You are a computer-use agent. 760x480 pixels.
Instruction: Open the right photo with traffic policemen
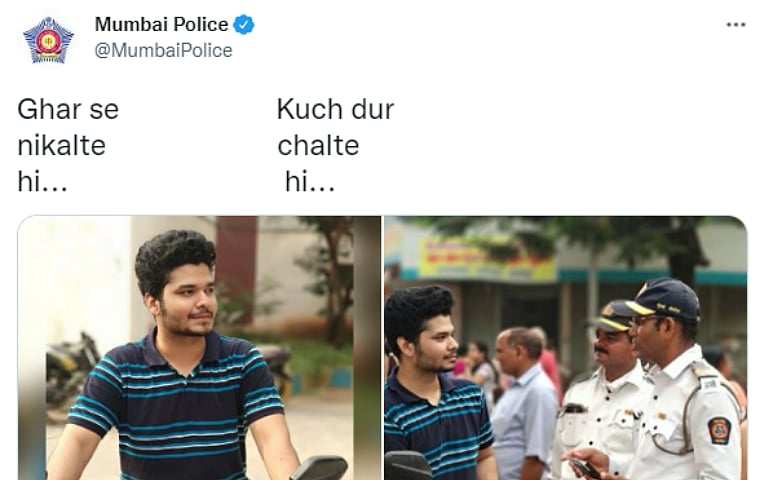pos(565,348)
